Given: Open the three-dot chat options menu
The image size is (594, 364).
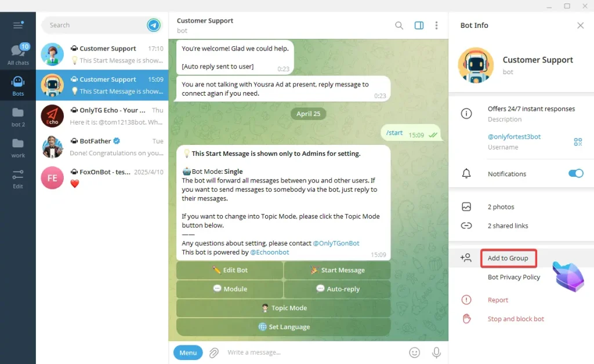Looking at the screenshot, I should point(436,26).
